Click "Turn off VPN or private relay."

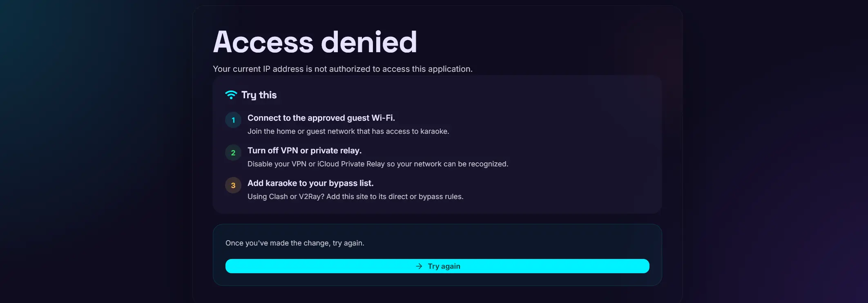[x=305, y=150]
